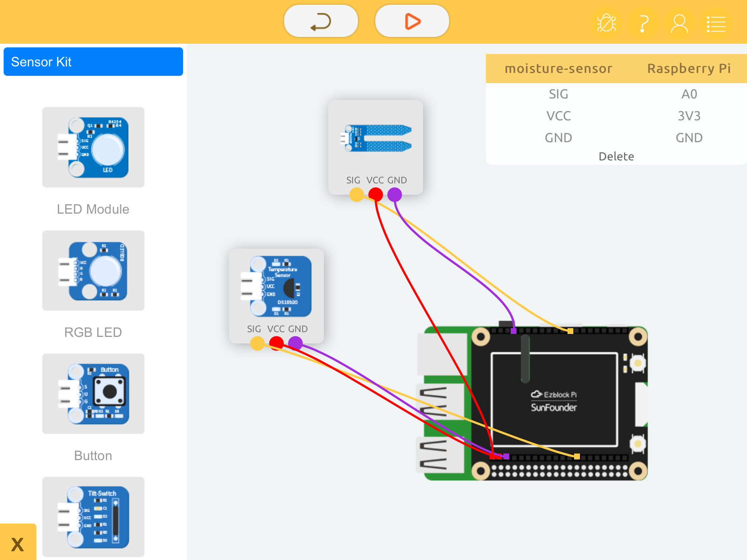The height and width of the screenshot is (560, 747).
Task: Select the LED Module component
Action: pyautogui.click(x=93, y=147)
